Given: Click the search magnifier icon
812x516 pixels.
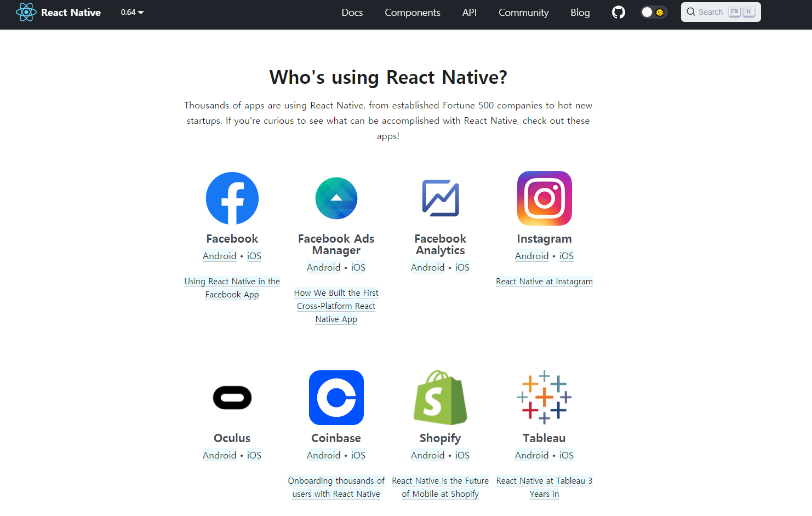Looking at the screenshot, I should point(691,12).
